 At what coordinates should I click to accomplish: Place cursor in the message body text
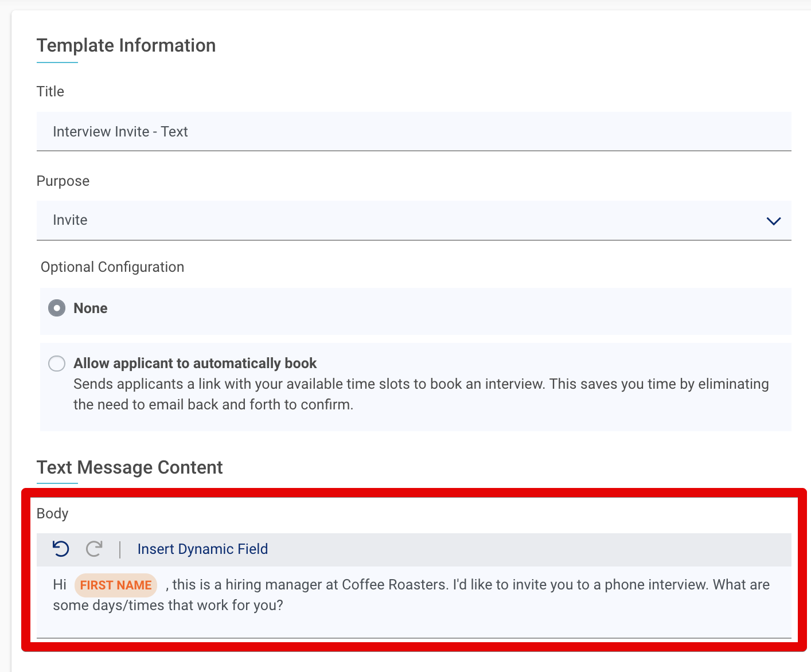click(401, 595)
